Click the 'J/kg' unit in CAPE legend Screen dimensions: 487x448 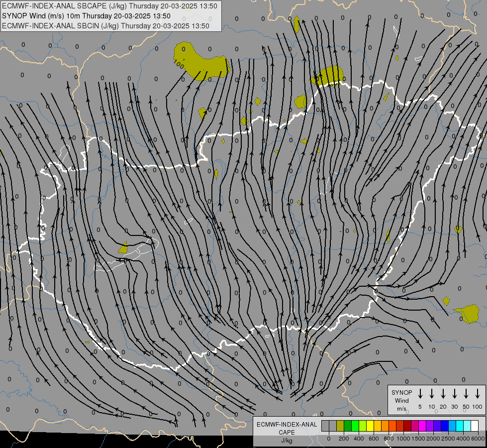(x=287, y=441)
